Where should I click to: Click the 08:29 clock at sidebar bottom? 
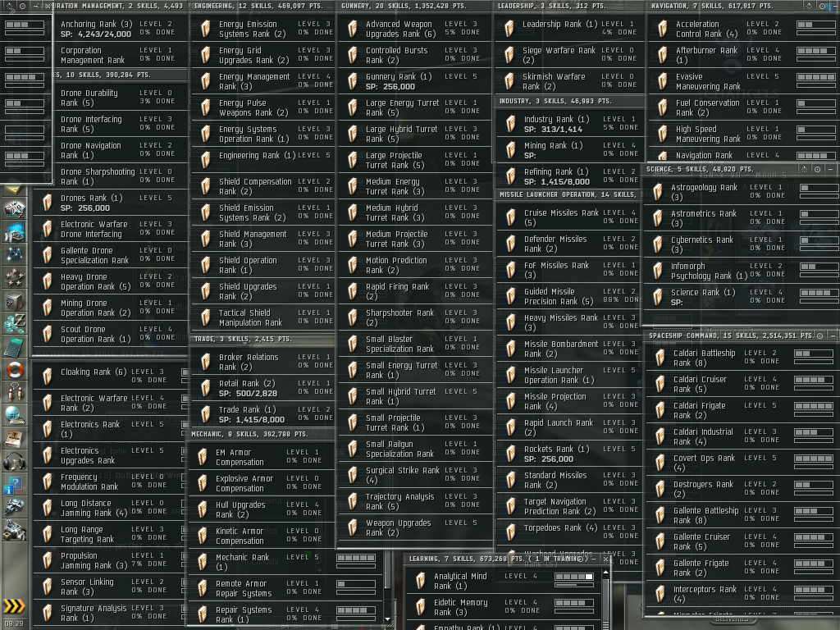(x=15, y=623)
